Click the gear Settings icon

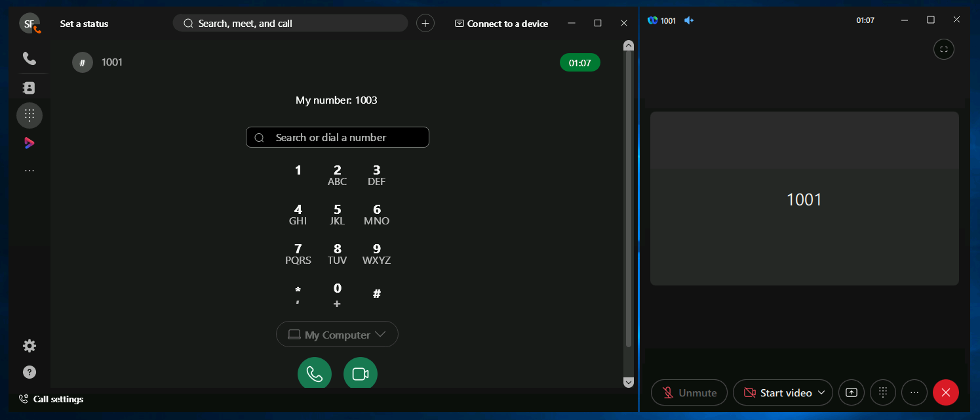click(29, 346)
